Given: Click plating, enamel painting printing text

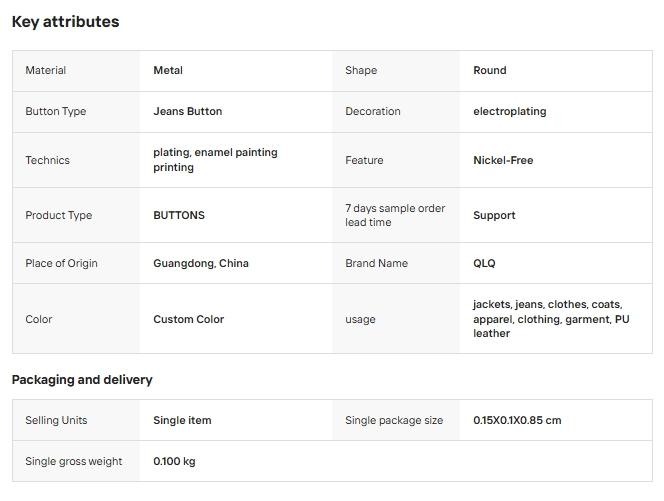Looking at the screenshot, I should click(x=215, y=160).
